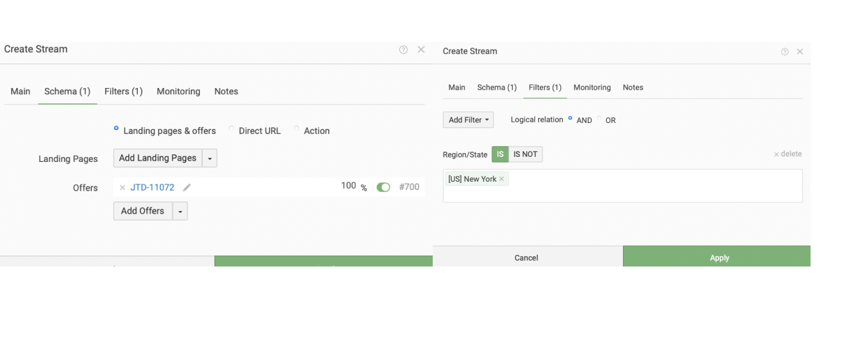Open help icon in the left Create Stream dialog
The image size is (868, 343).
pyautogui.click(x=403, y=50)
